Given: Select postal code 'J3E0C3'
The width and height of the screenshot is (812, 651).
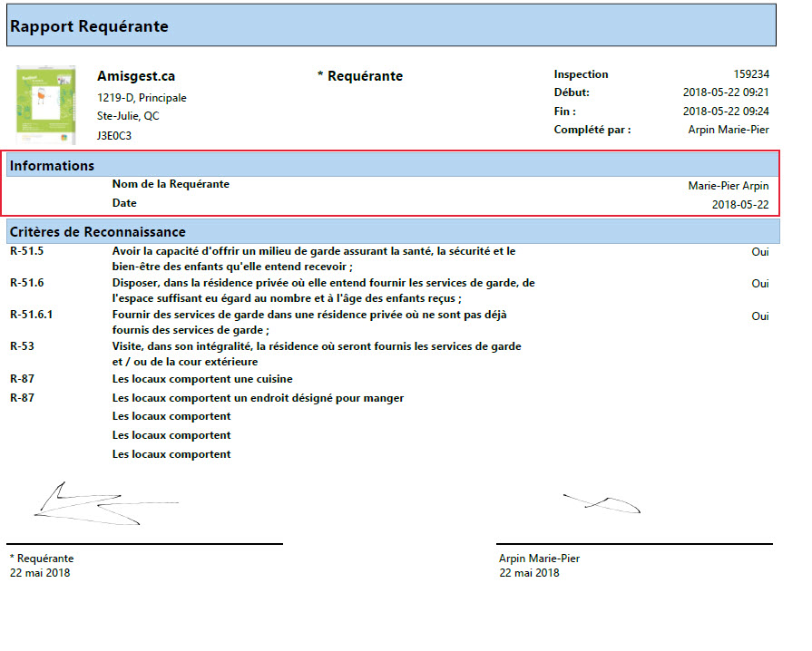Looking at the screenshot, I should (114, 136).
